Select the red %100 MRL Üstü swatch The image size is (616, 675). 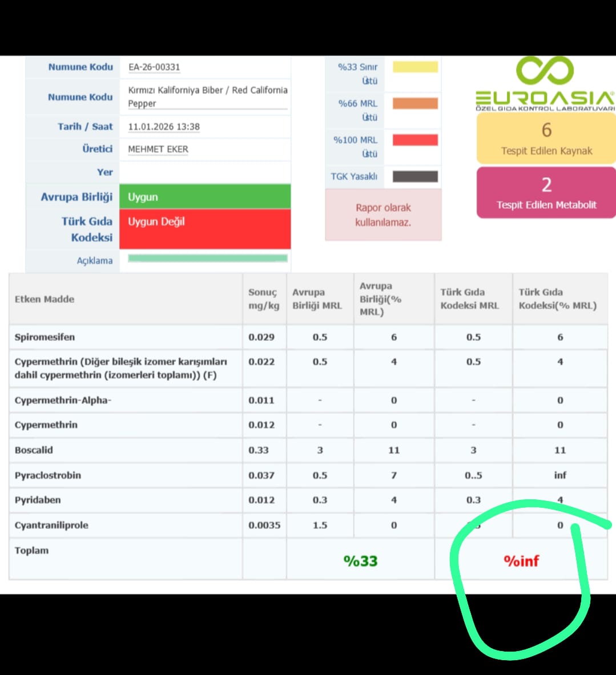click(x=415, y=140)
